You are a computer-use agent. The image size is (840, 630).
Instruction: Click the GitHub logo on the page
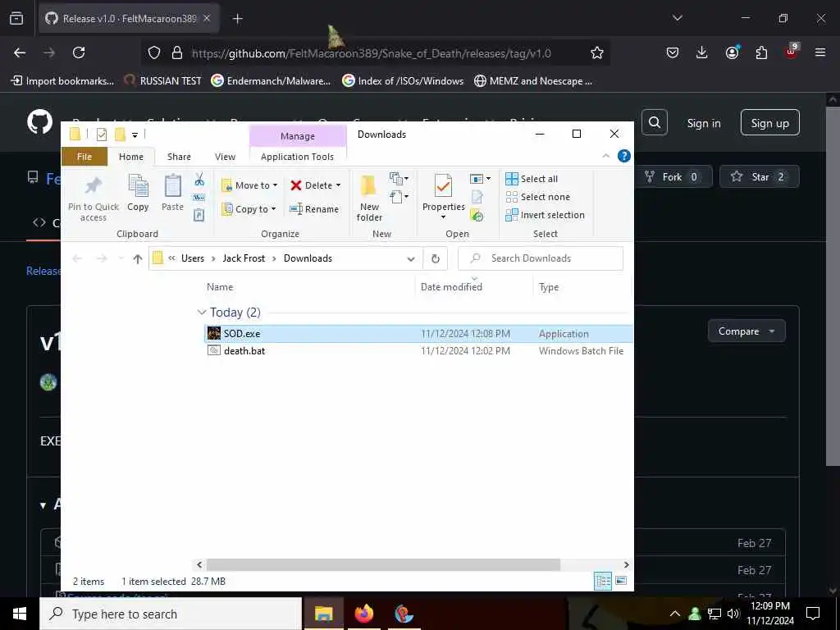pos(40,122)
